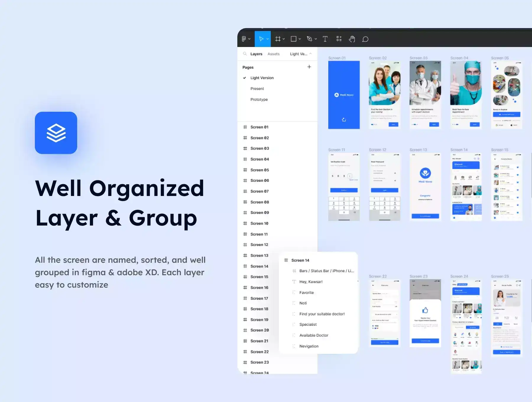Select the checked Light Version page
The height and width of the screenshot is (402, 532).
tap(262, 78)
